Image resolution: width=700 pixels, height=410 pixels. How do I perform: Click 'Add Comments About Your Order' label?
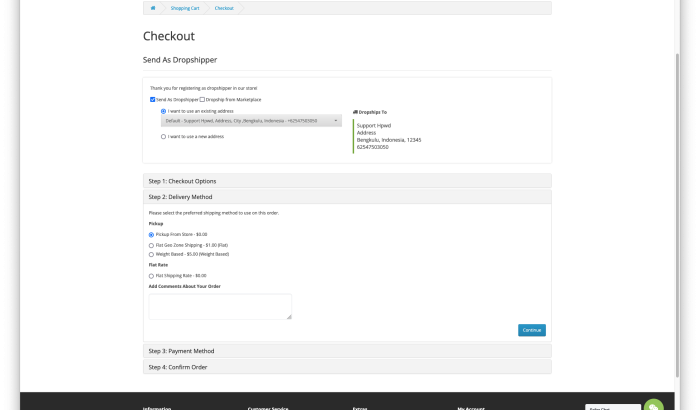[x=184, y=286]
